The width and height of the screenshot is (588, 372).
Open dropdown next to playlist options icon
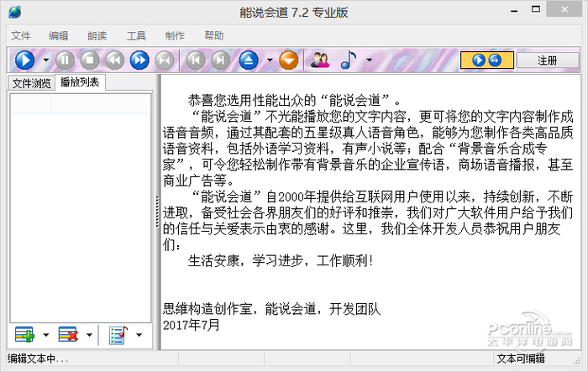(x=139, y=334)
